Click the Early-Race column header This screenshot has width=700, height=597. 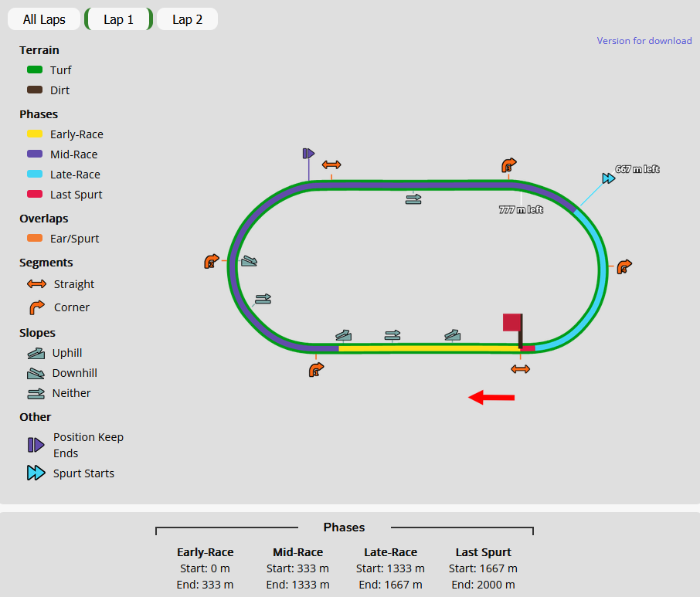(205, 552)
